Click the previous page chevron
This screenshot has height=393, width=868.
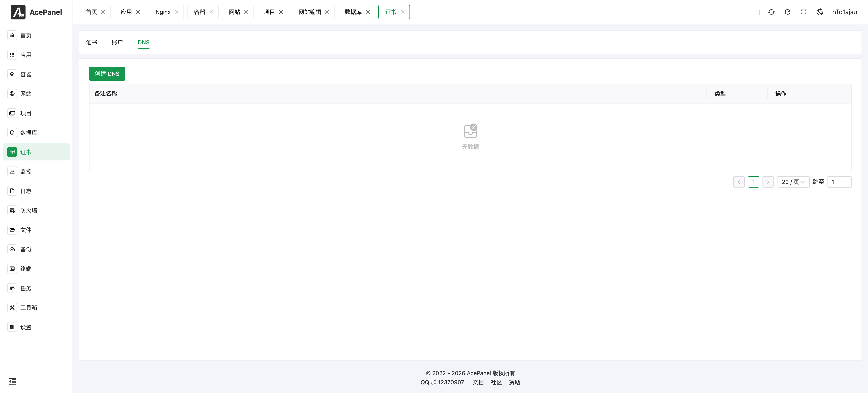coord(739,182)
